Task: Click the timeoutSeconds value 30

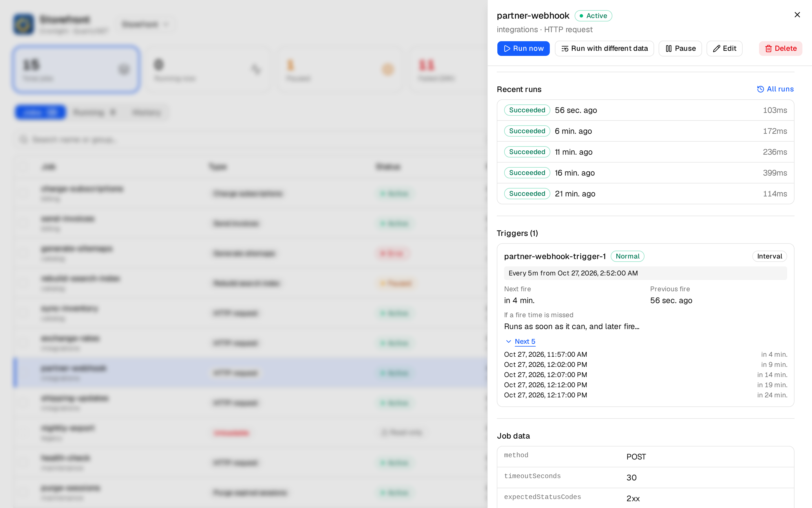Action: pos(631,478)
